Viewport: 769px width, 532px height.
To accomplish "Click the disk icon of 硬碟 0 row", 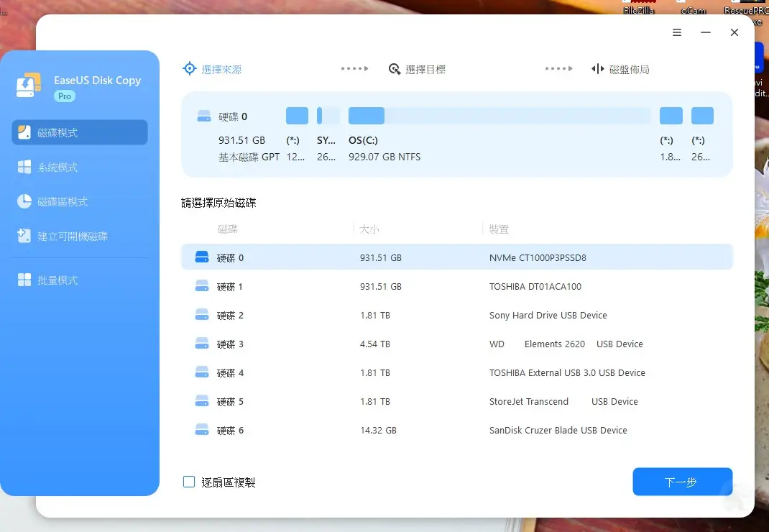I will (202, 257).
